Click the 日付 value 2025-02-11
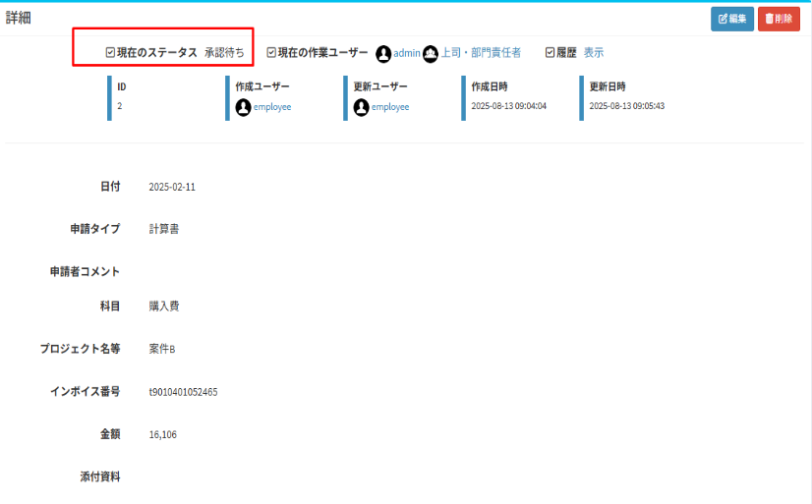 [172, 187]
